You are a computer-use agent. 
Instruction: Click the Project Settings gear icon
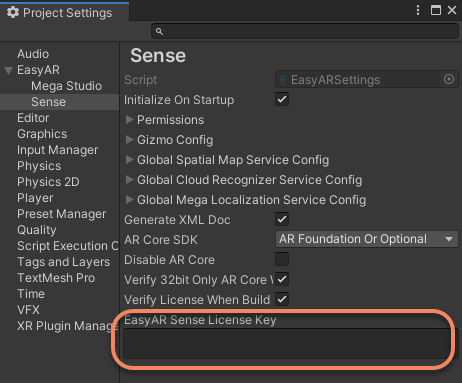click(13, 12)
